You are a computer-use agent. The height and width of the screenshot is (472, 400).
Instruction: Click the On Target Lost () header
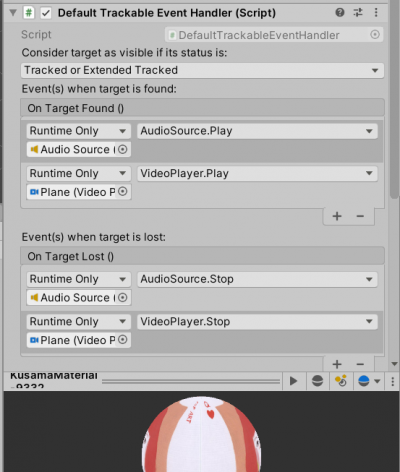pyautogui.click(x=202, y=256)
